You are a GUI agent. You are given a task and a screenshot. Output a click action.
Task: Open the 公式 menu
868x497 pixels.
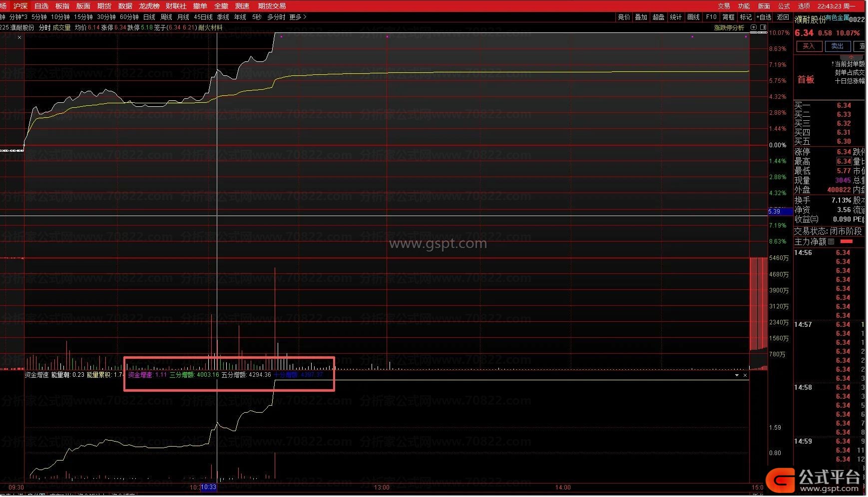[x=784, y=6]
